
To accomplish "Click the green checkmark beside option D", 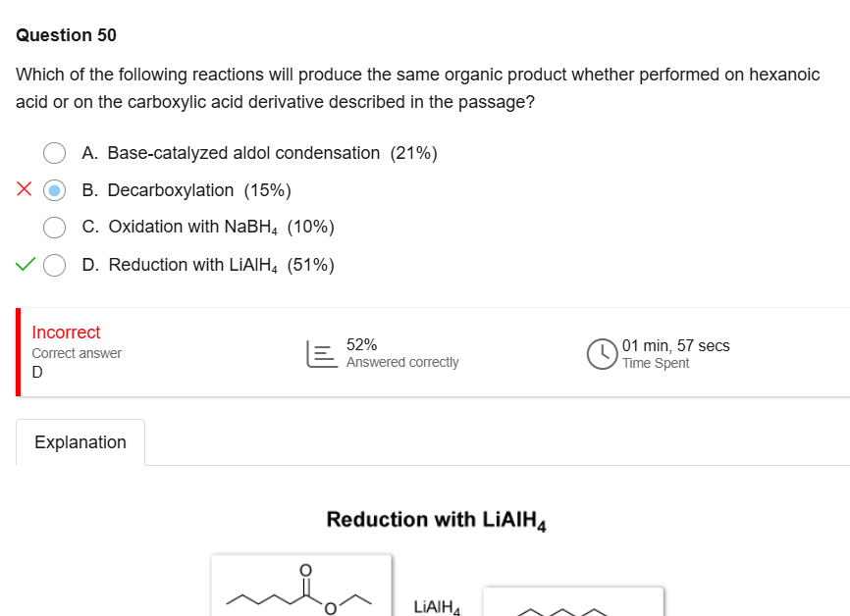I will pos(26,264).
